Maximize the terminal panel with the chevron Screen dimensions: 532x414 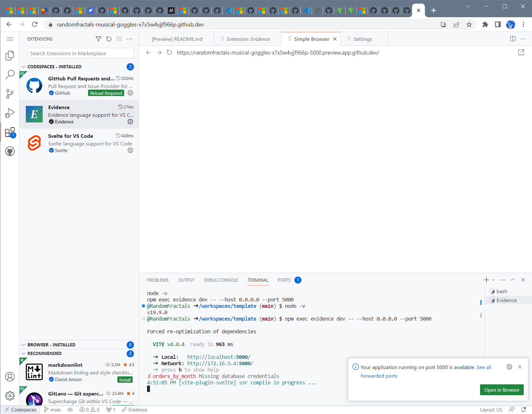tap(513, 280)
